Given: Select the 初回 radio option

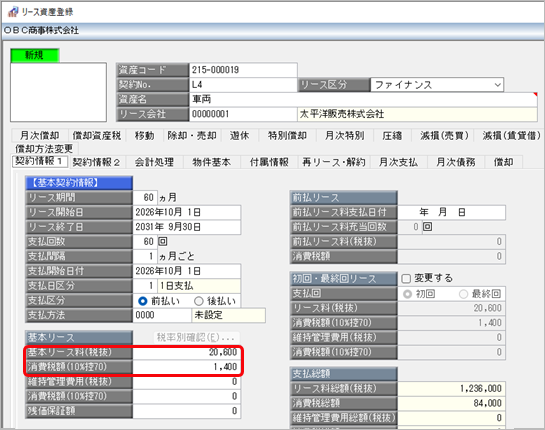Looking at the screenshot, I should click(x=407, y=294).
